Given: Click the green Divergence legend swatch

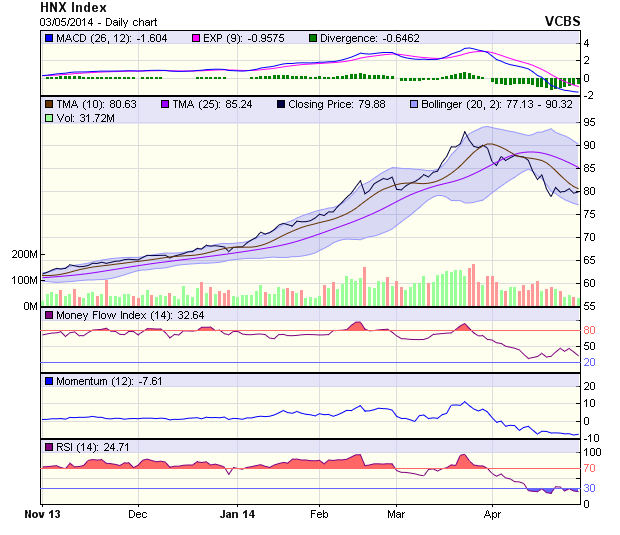Looking at the screenshot, I should click(313, 39).
